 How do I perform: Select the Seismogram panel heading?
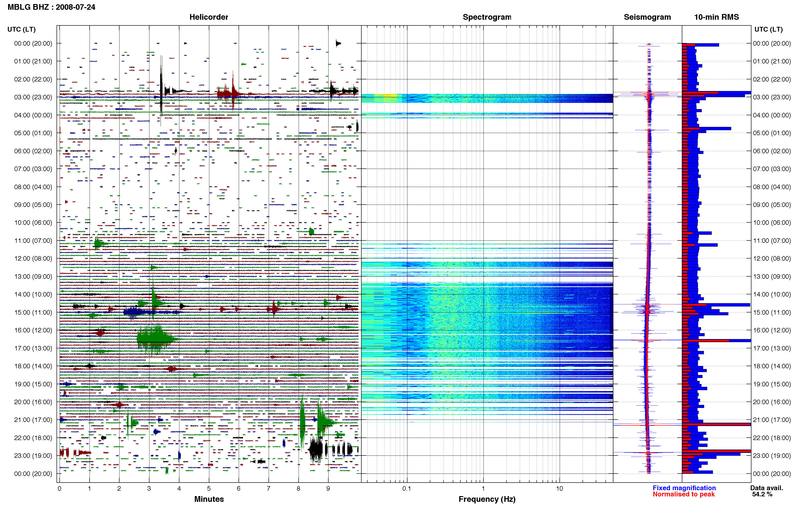pyautogui.click(x=647, y=17)
